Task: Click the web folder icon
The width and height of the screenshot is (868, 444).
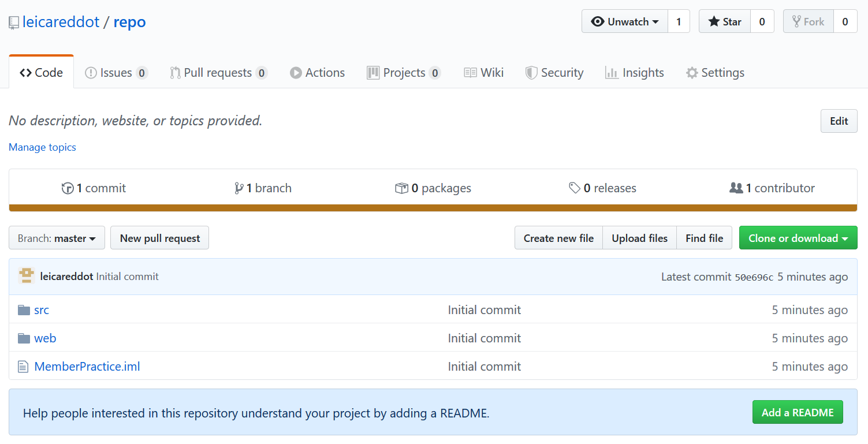Action: coord(24,338)
